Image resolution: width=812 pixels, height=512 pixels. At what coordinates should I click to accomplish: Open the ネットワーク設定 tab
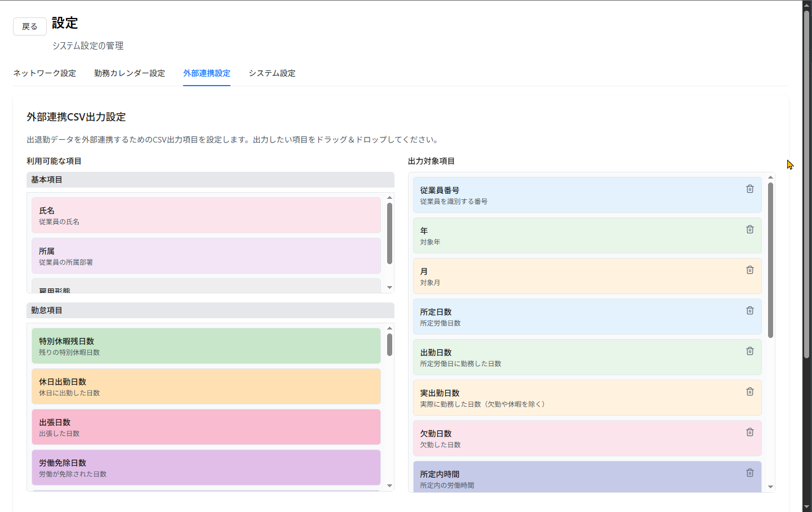tap(45, 73)
